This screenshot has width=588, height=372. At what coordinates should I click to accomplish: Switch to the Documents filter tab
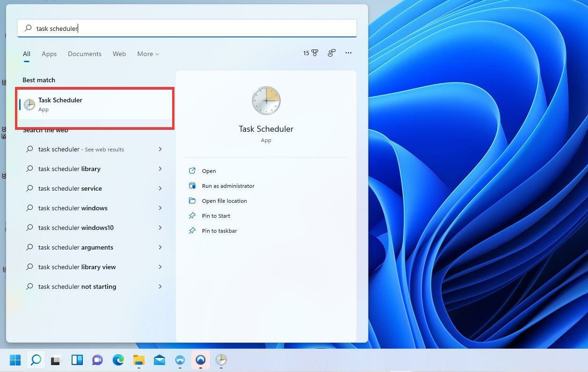coord(85,54)
